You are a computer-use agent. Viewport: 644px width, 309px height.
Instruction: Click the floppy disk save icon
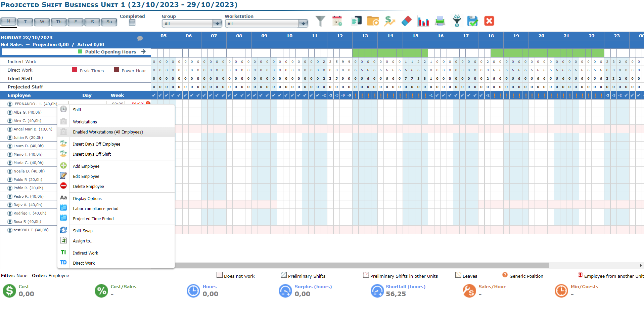pos(472,21)
